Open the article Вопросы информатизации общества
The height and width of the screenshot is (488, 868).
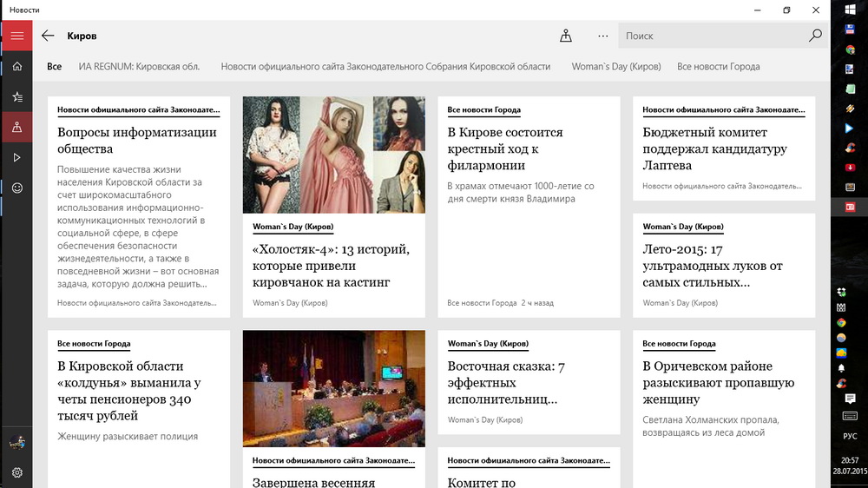[137, 141]
